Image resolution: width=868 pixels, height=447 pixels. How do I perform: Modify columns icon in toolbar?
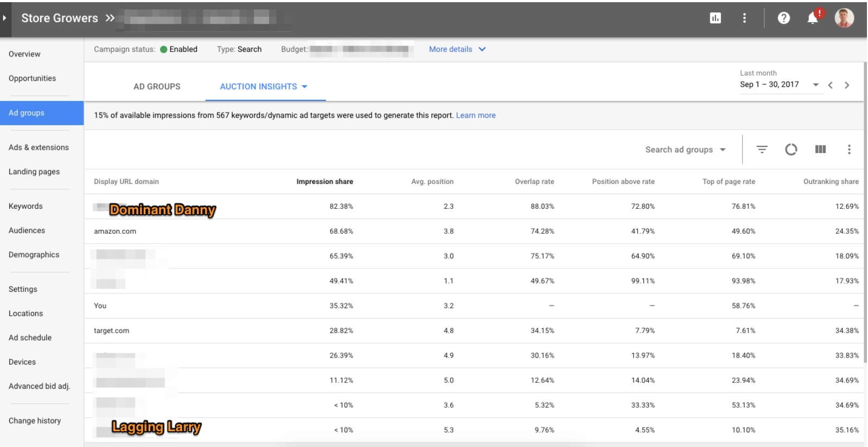point(820,149)
